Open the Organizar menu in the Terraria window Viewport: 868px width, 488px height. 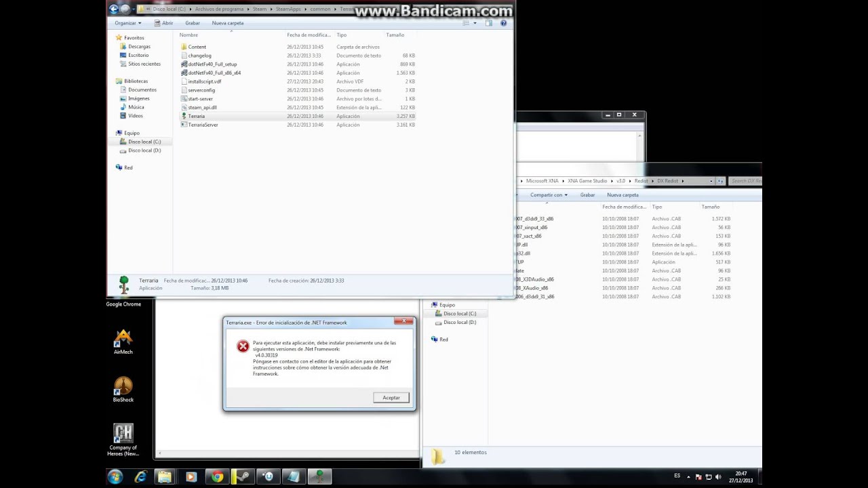click(x=127, y=23)
